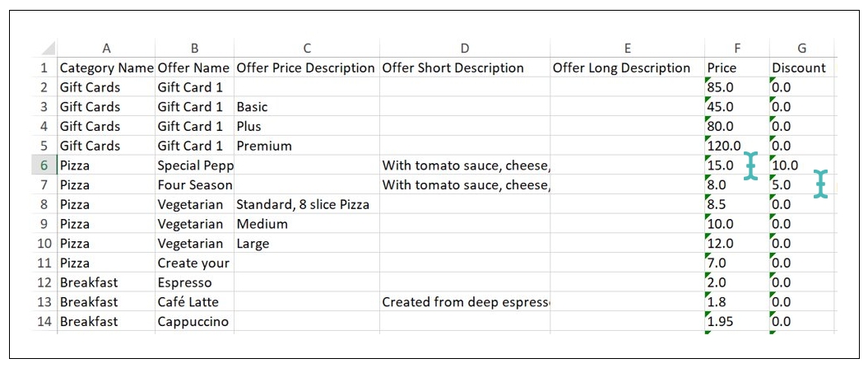The height and width of the screenshot is (368, 868).
Task: Select the Standard, 8 slice Pizza cell
Action: 303,205
